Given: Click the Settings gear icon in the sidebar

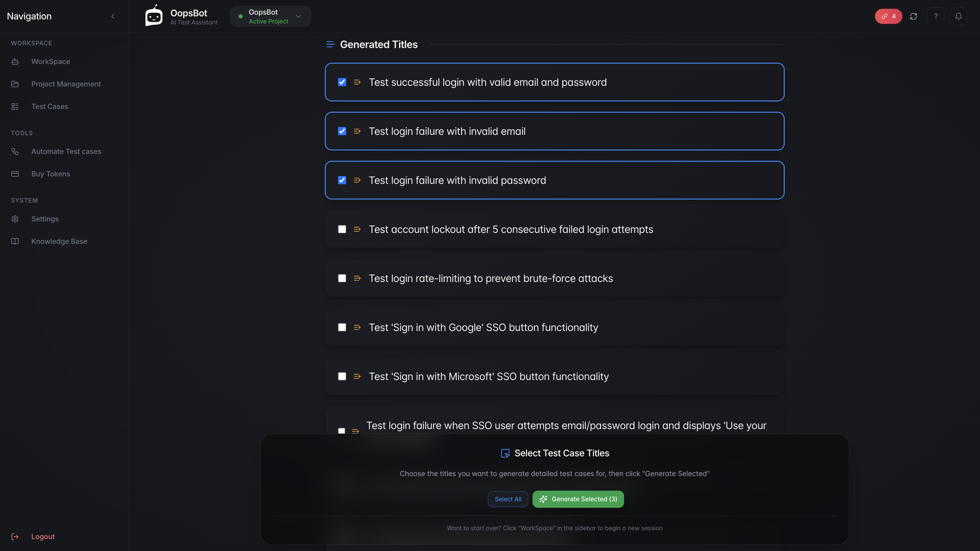Looking at the screenshot, I should click(15, 219).
